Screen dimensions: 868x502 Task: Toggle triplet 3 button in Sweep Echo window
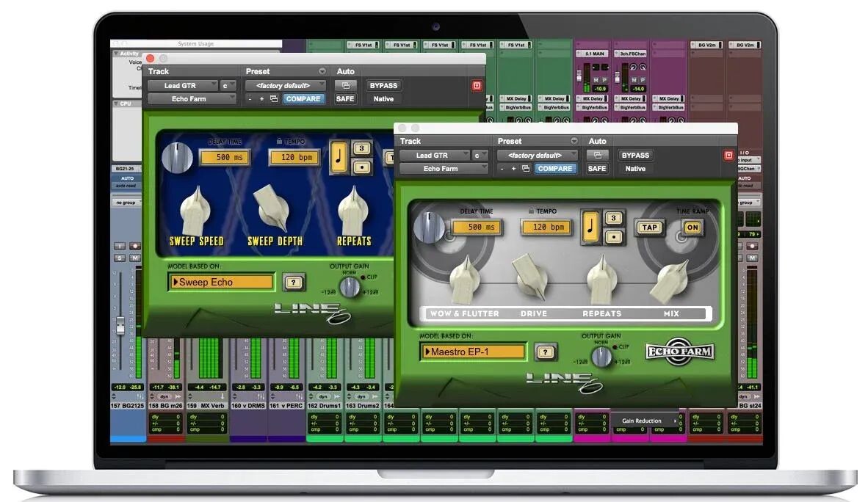tap(361, 148)
